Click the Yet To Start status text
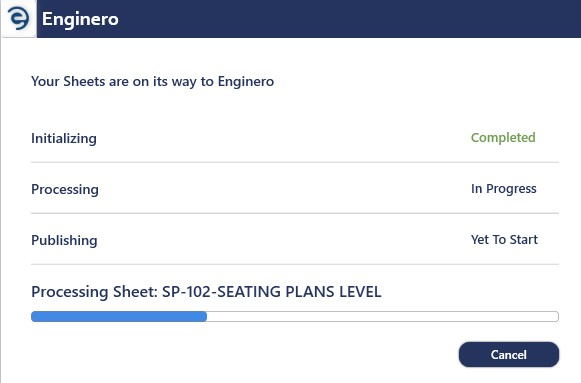Image resolution: width=581 pixels, height=383 pixels. pyautogui.click(x=504, y=240)
